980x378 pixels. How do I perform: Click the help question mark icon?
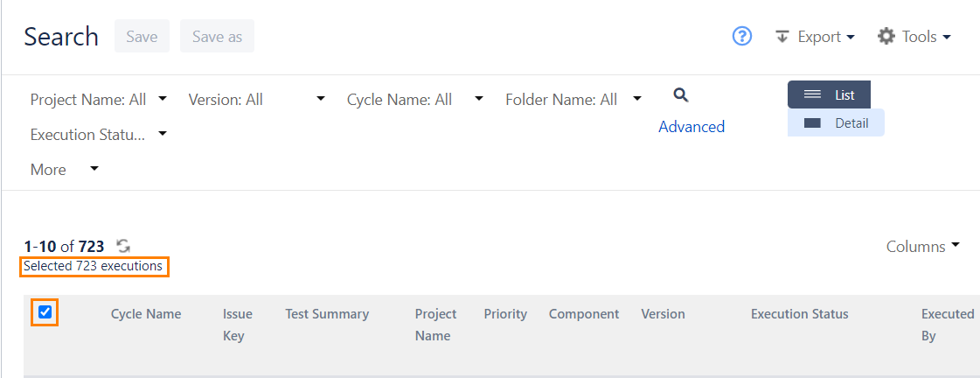(742, 37)
